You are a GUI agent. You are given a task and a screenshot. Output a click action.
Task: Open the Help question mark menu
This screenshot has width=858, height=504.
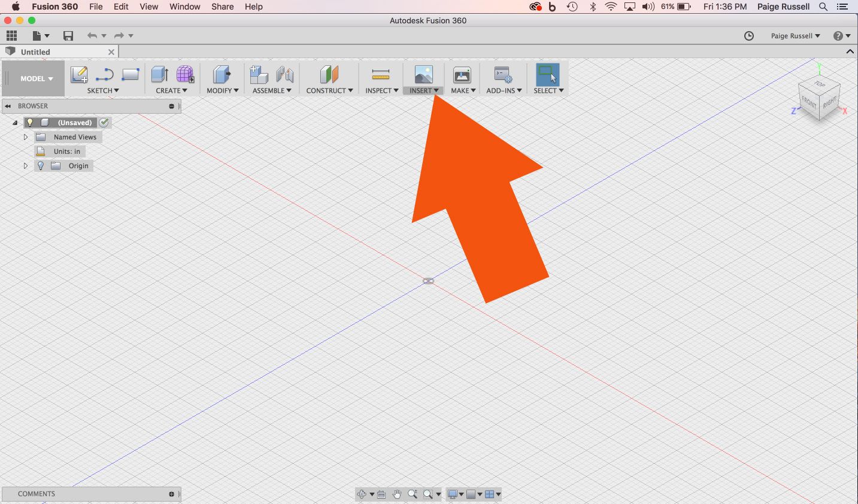click(x=842, y=36)
